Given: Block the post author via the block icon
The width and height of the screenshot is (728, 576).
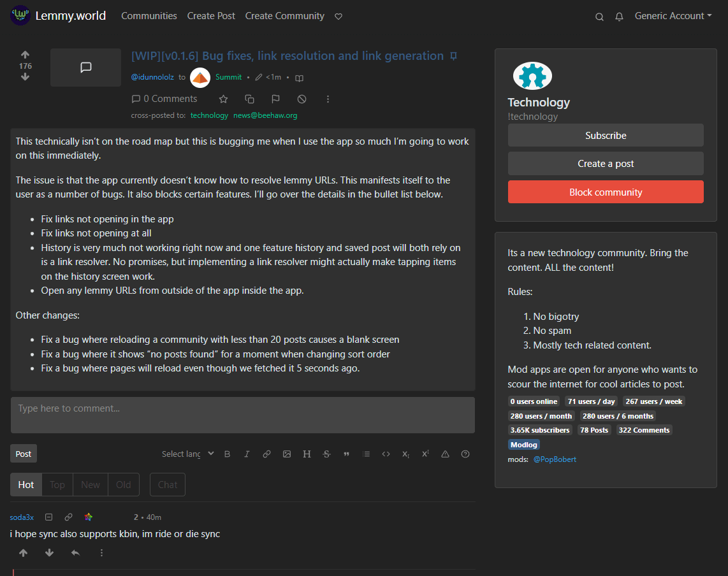Looking at the screenshot, I should click(x=302, y=99).
